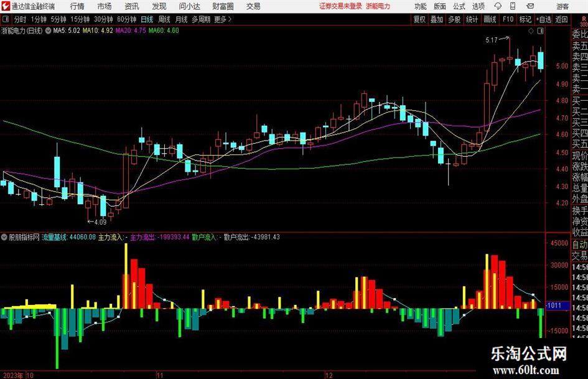Image resolution: width=588 pixels, height=379 pixels.
Task: Click the 散户流出: -43981.43 value
Action: point(251,237)
